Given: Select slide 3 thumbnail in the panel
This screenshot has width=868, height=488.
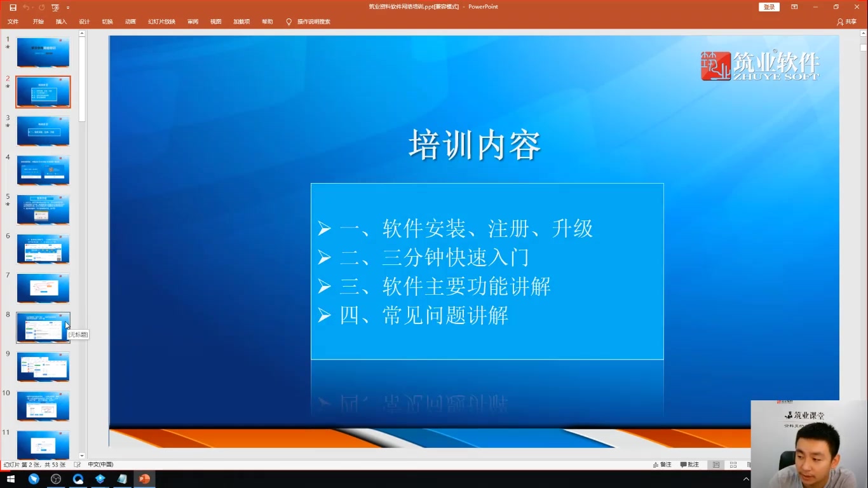Looking at the screenshot, I should pos(43,131).
